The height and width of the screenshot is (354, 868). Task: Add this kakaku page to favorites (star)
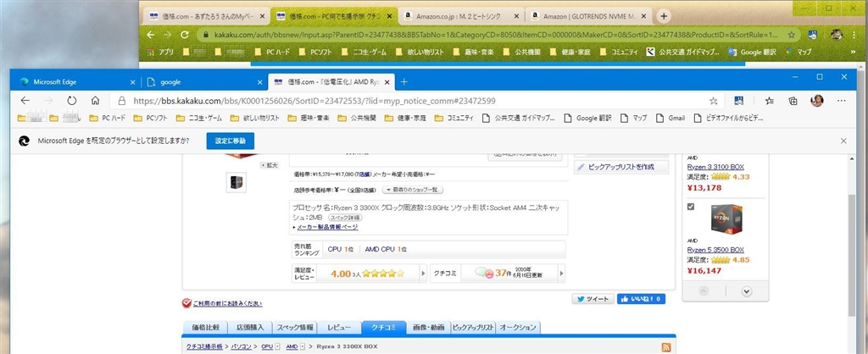point(714,101)
